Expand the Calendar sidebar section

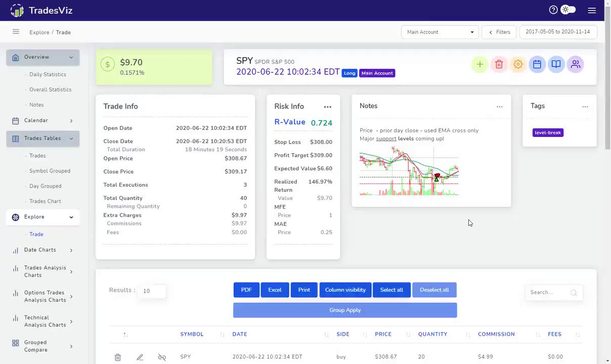click(42, 120)
